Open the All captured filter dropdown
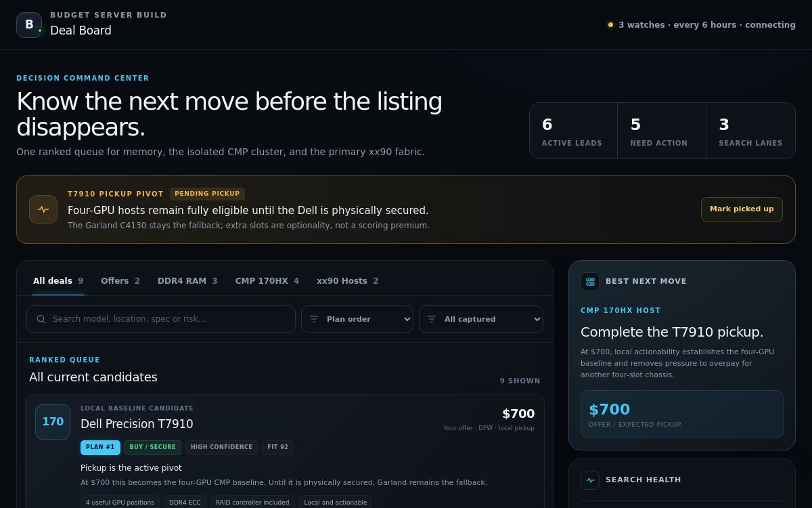 [x=481, y=319]
